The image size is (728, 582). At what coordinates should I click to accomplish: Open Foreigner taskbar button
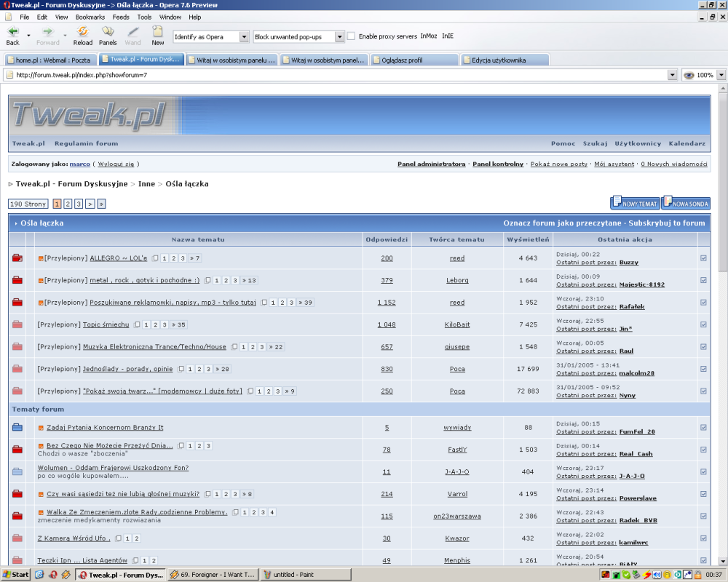(x=213, y=575)
